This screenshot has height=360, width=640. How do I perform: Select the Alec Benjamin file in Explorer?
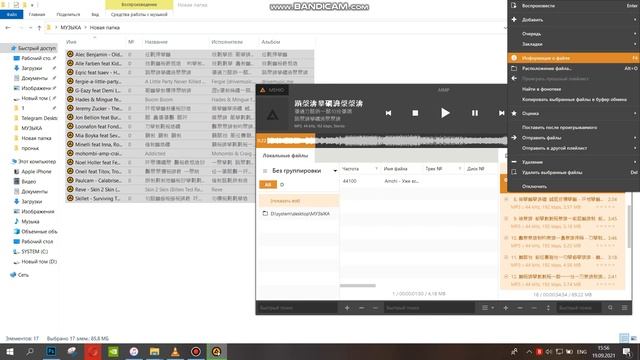(x=98, y=54)
